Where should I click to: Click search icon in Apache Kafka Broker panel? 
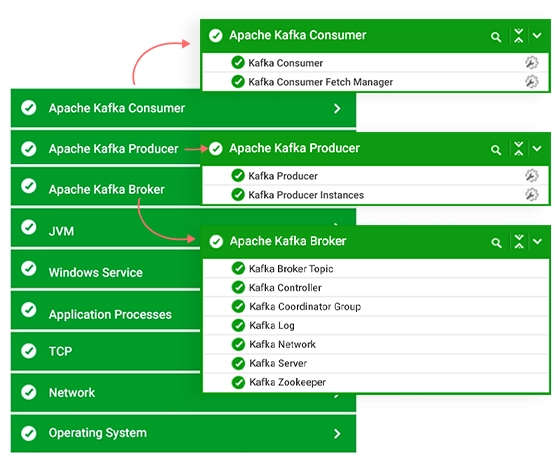tap(496, 243)
